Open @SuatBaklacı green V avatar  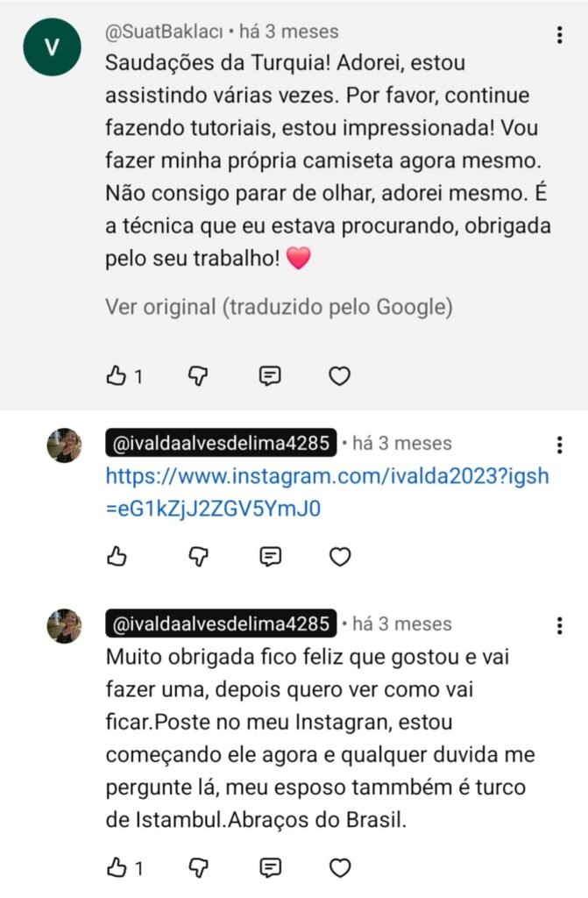click(52, 46)
